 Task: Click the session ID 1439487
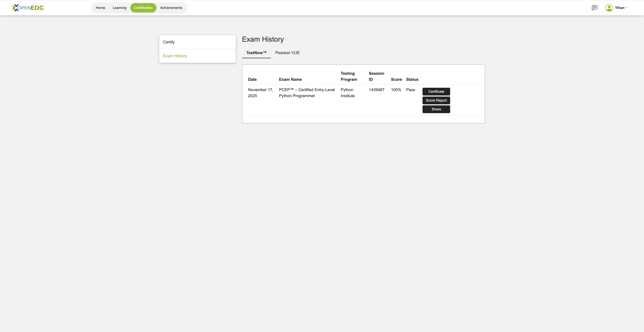tap(376, 90)
